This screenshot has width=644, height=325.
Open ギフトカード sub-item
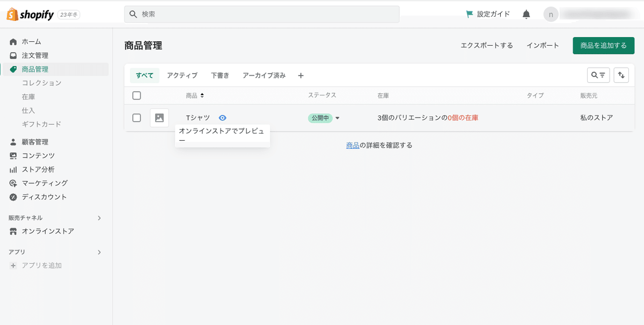pos(42,124)
